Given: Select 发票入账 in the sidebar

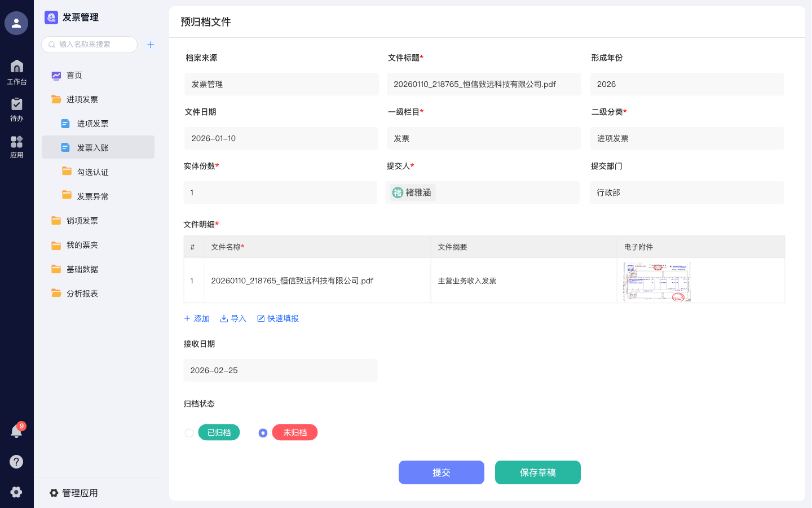Looking at the screenshot, I should [98, 147].
